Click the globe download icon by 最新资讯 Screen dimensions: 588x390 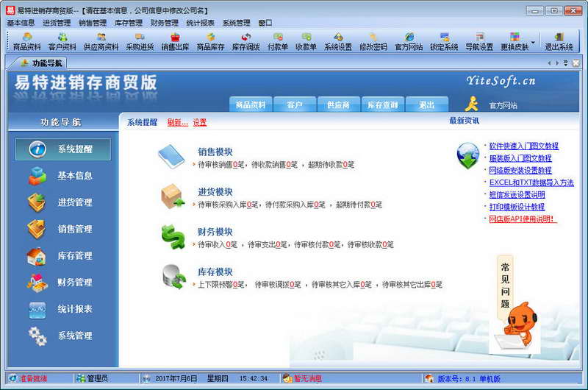tap(468, 155)
